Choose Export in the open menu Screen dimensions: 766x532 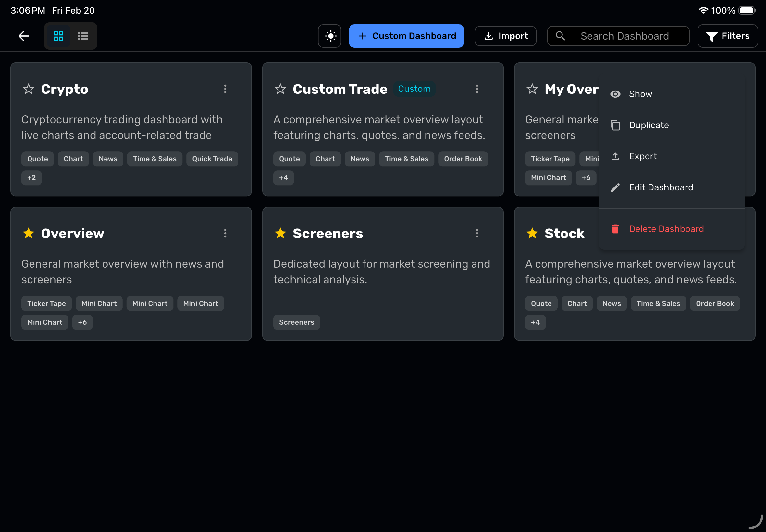click(x=643, y=156)
